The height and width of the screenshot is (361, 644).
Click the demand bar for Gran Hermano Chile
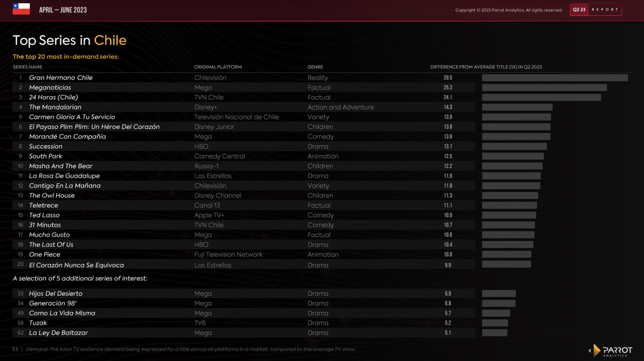[555, 78]
